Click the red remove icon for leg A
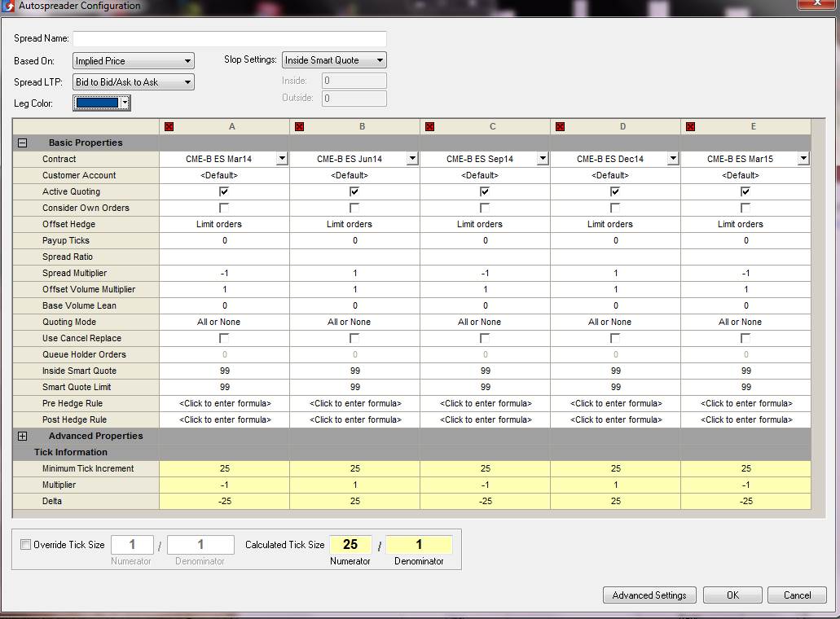The height and width of the screenshot is (619, 840). [169, 127]
